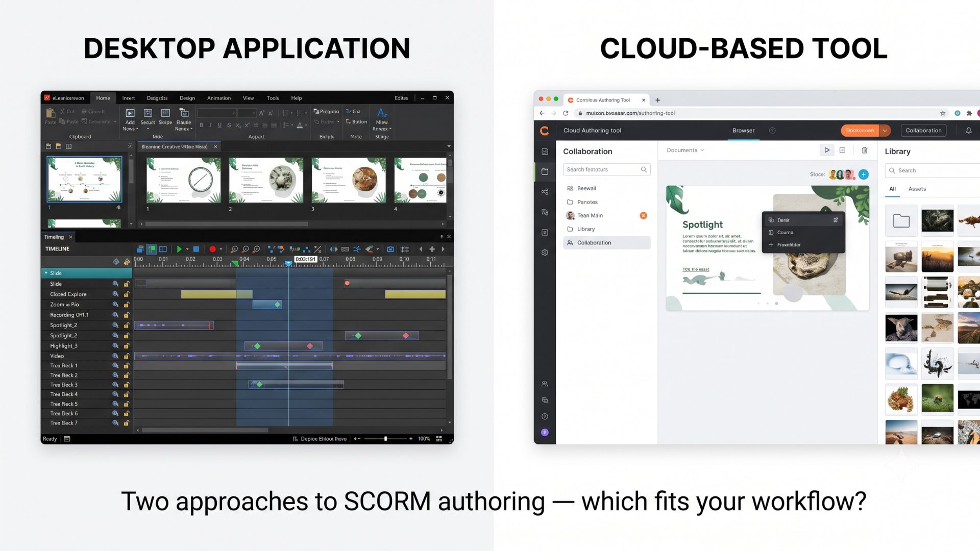Click the blue add collaborator plus button
This screenshot has height=551, width=980.
pos(864,174)
